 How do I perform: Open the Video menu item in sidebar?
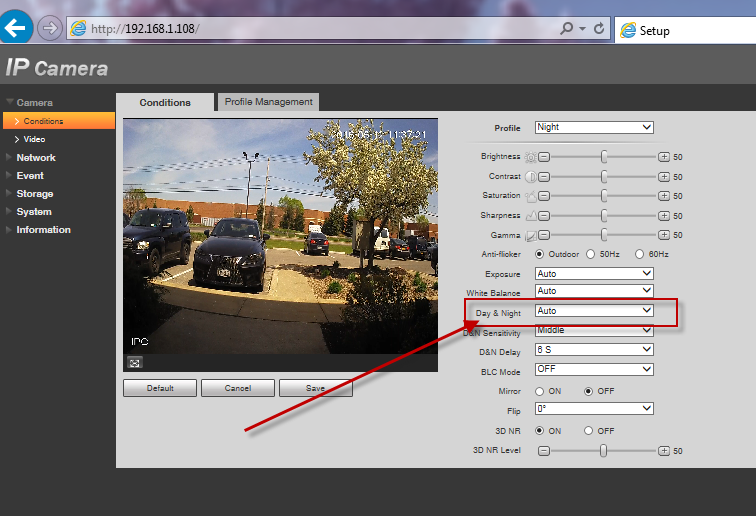click(x=34, y=139)
